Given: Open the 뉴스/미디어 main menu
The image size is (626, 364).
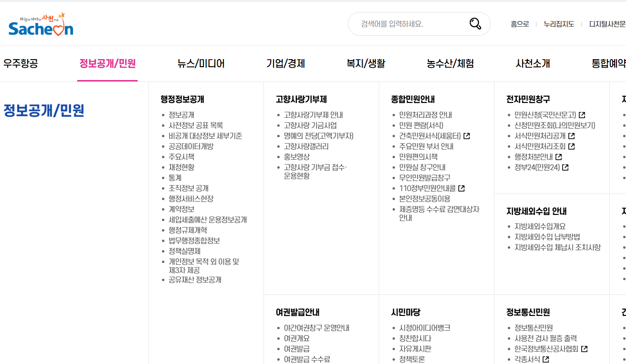Looking at the screenshot, I should click(201, 63).
